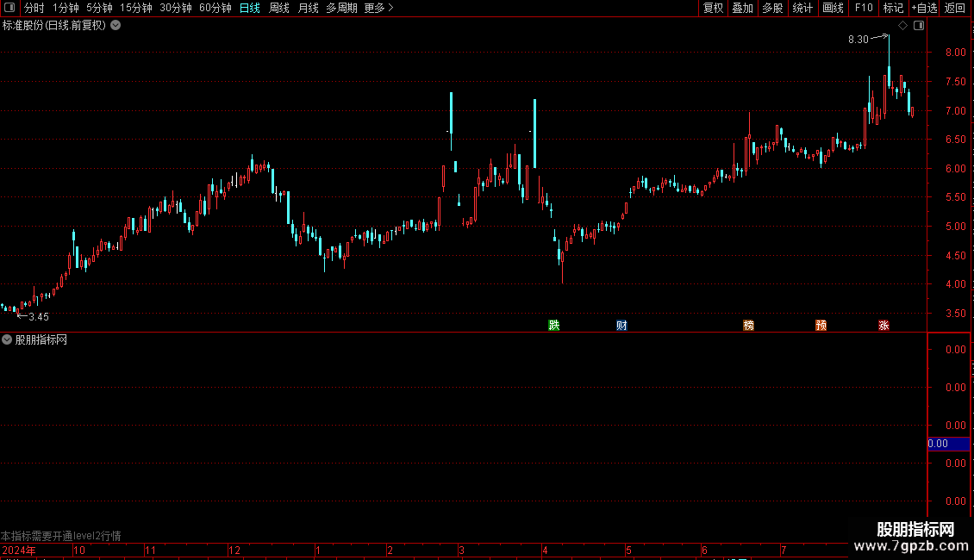The width and height of the screenshot is (974, 560).
Task: Add stock with +自选 button
Action: [x=924, y=8]
